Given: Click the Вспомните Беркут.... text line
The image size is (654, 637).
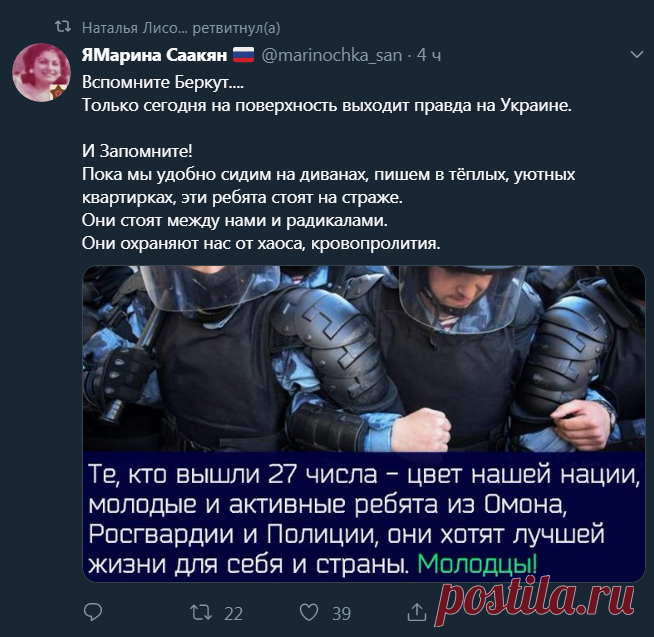Looking at the screenshot, I should click(x=163, y=82).
